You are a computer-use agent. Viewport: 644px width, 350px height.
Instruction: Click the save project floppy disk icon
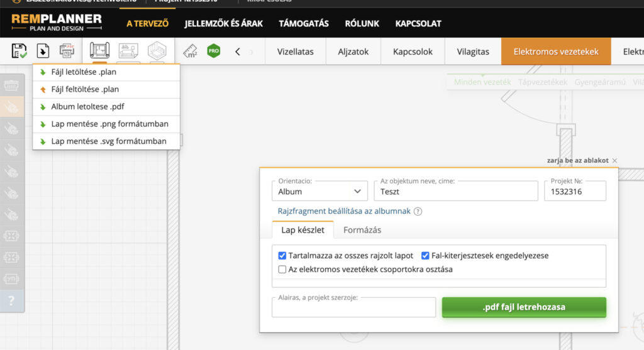coord(19,52)
